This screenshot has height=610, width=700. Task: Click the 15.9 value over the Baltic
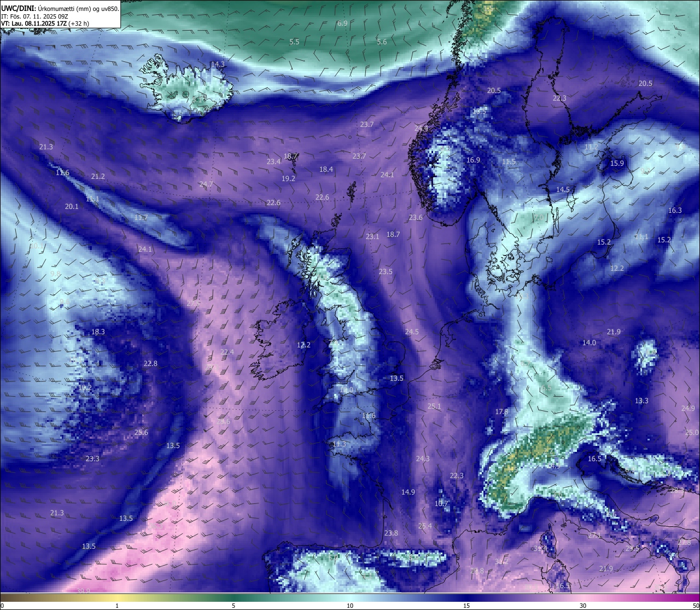(617, 164)
